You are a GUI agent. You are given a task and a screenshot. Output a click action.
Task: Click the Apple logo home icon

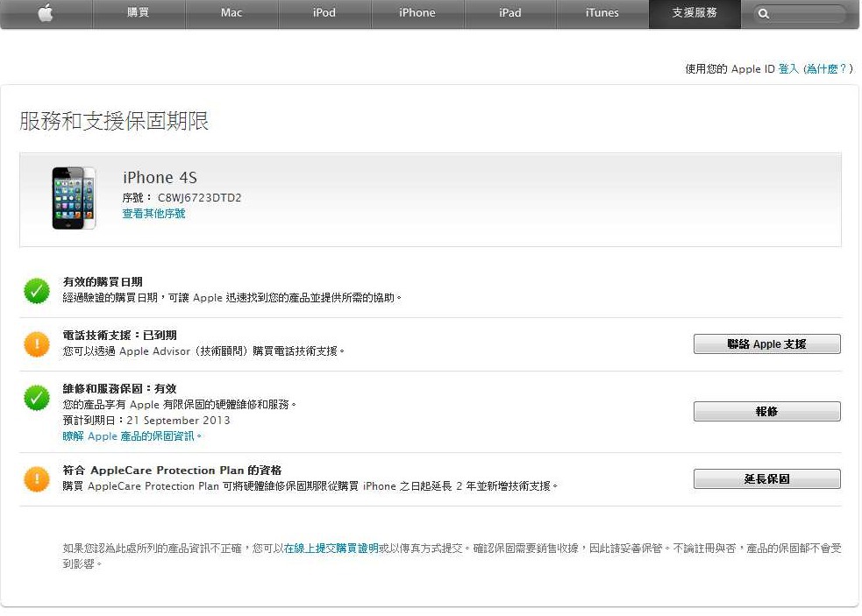click(x=46, y=12)
